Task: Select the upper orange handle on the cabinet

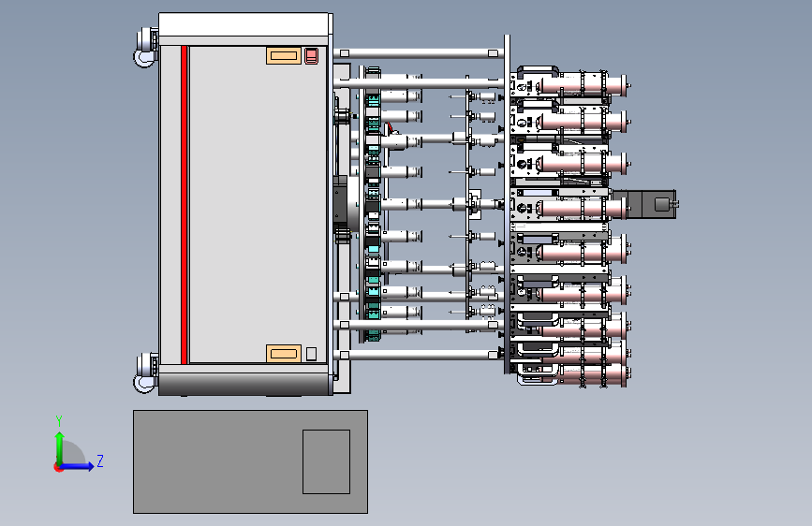Action: pyautogui.click(x=283, y=56)
